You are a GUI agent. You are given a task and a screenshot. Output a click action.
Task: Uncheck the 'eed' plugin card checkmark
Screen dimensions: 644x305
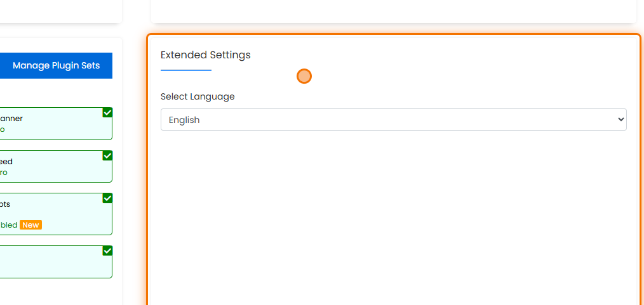click(x=107, y=156)
